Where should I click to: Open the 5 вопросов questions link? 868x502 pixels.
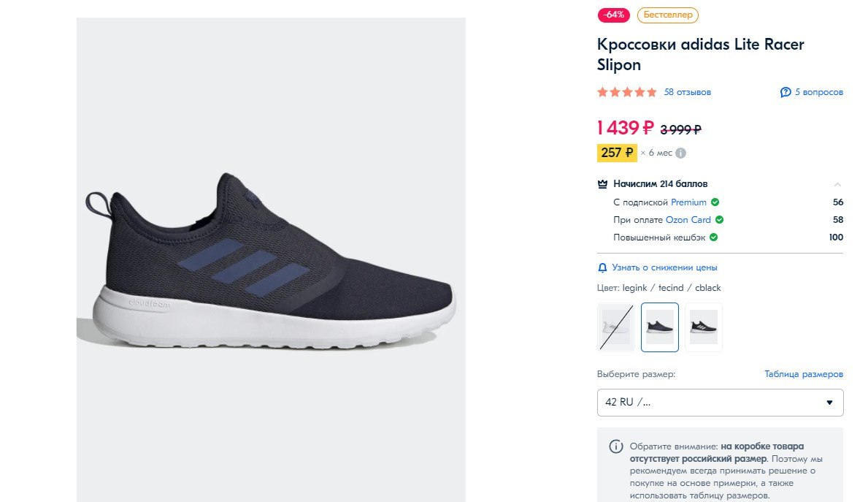(818, 92)
